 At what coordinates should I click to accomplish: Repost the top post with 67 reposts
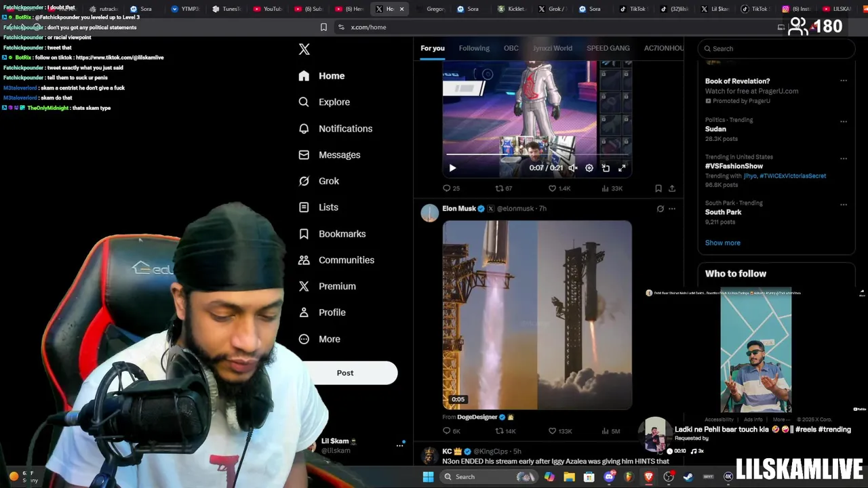[504, 188]
